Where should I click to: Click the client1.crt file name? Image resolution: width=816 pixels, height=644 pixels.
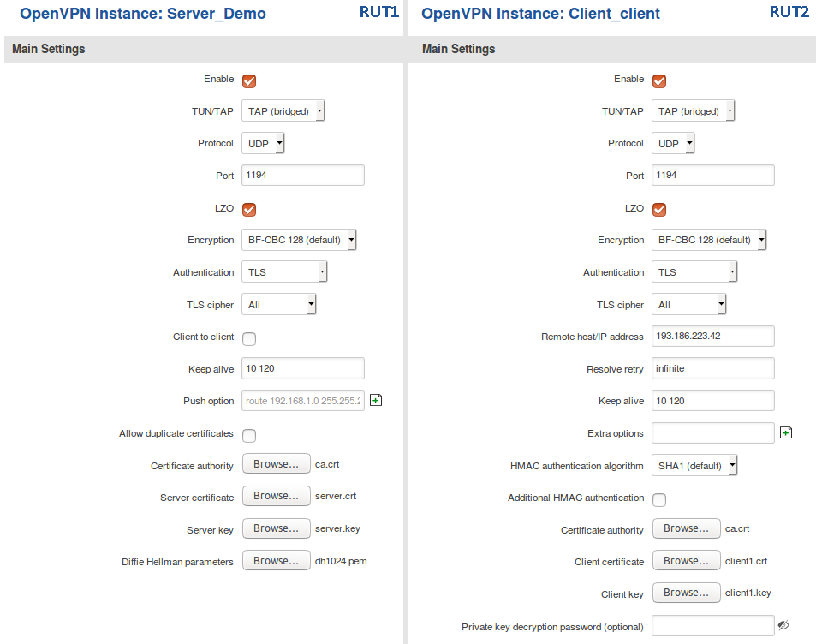747,561
